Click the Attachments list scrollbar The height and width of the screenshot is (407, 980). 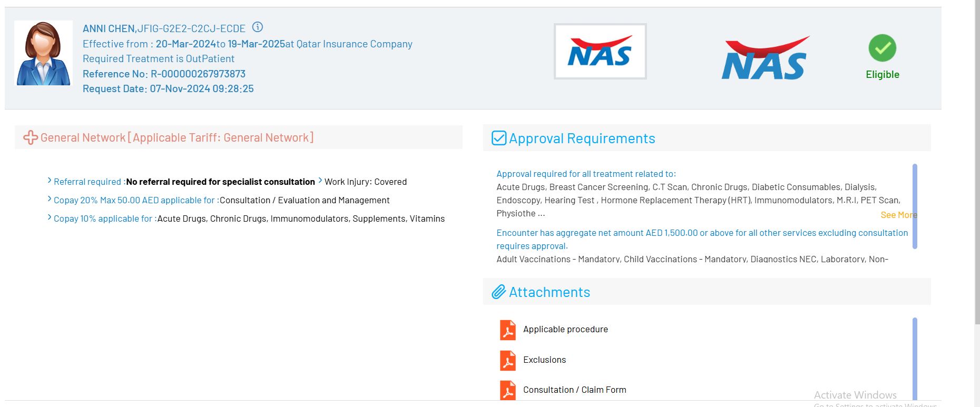click(x=915, y=358)
